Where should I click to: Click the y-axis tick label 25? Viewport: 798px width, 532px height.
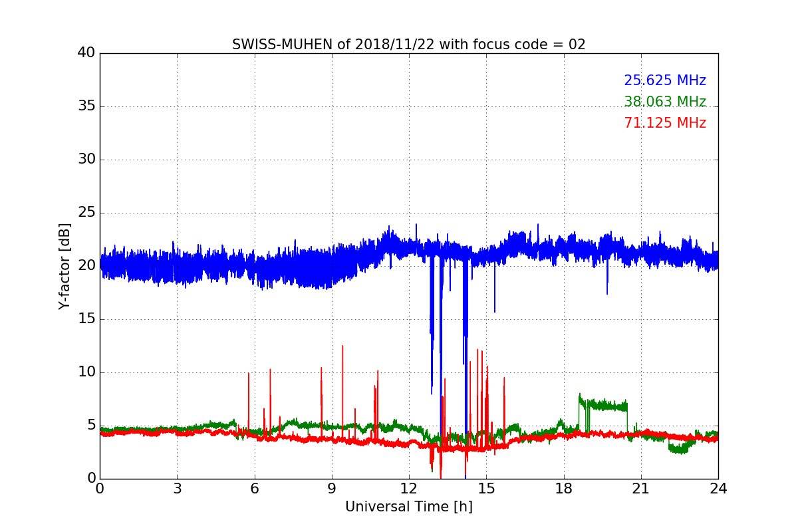pyautogui.click(x=86, y=213)
